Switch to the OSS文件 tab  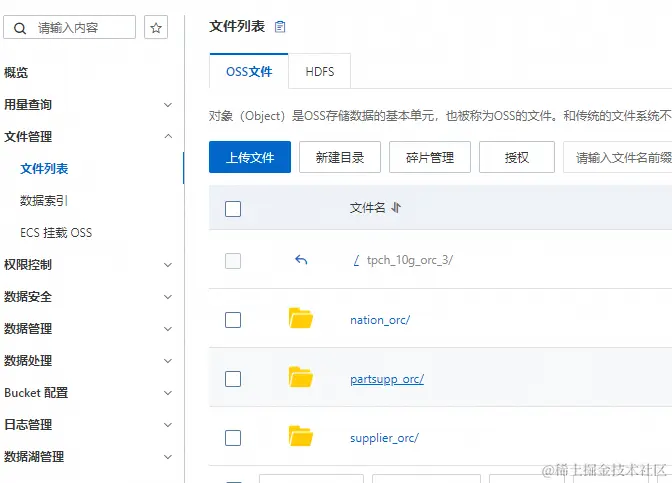249,71
